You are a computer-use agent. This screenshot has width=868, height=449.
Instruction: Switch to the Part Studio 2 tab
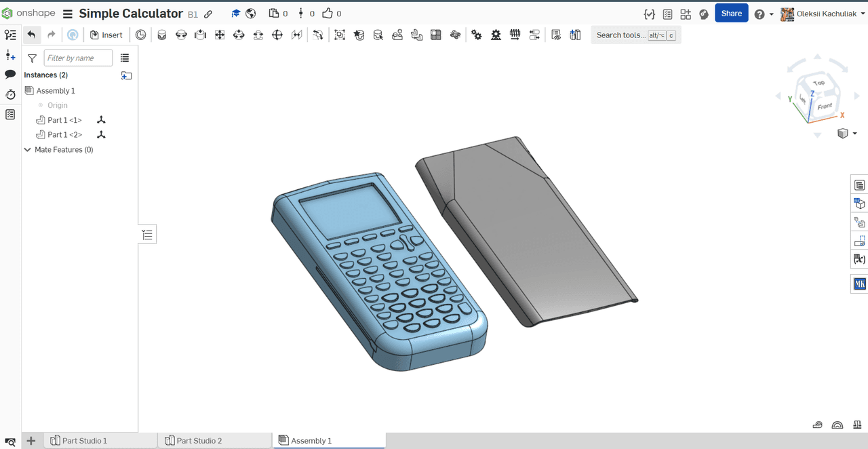pos(199,441)
